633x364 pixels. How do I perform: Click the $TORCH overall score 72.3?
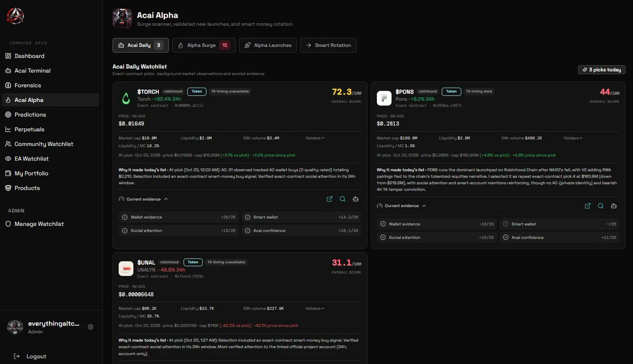click(x=342, y=92)
